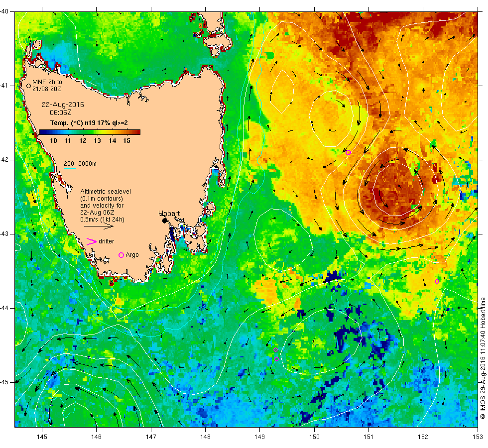Click the MNF ship legend circle
This screenshot has width=488, height=448.
29,86
